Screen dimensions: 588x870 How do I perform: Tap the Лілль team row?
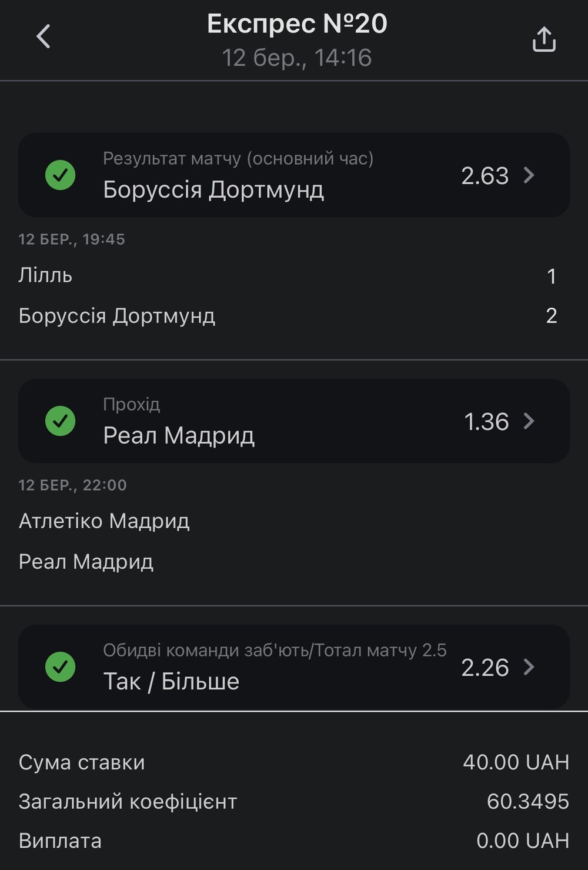[288, 276]
